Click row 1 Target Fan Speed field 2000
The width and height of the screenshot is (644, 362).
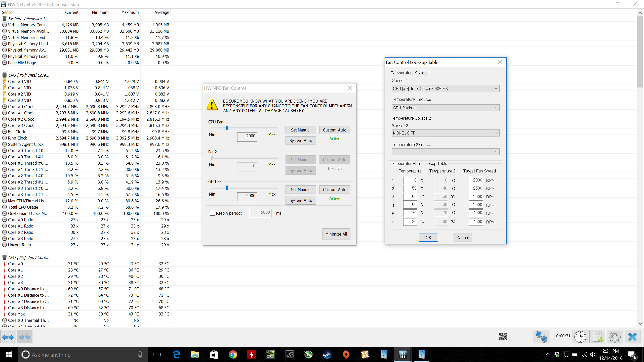[x=476, y=180]
